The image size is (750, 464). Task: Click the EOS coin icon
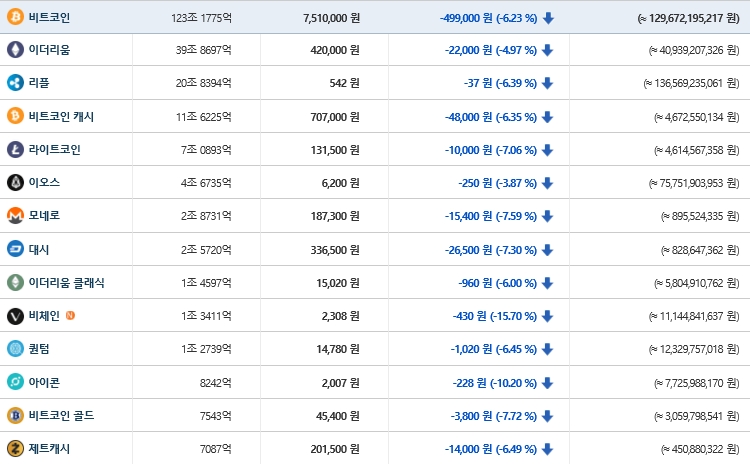click(x=15, y=183)
